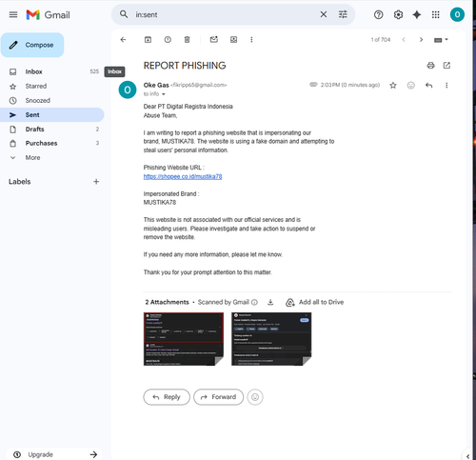
Task: Click sender avatar of Oke Gas
Action: tap(128, 90)
